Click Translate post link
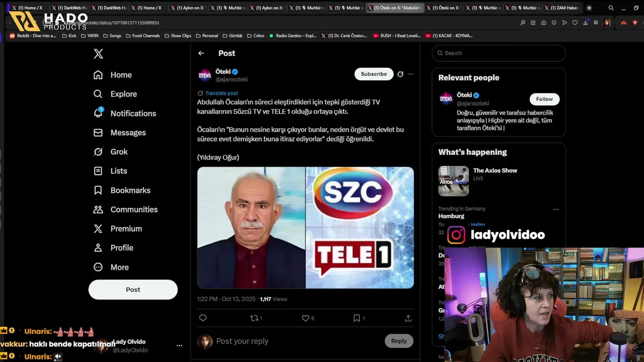 coord(221,93)
